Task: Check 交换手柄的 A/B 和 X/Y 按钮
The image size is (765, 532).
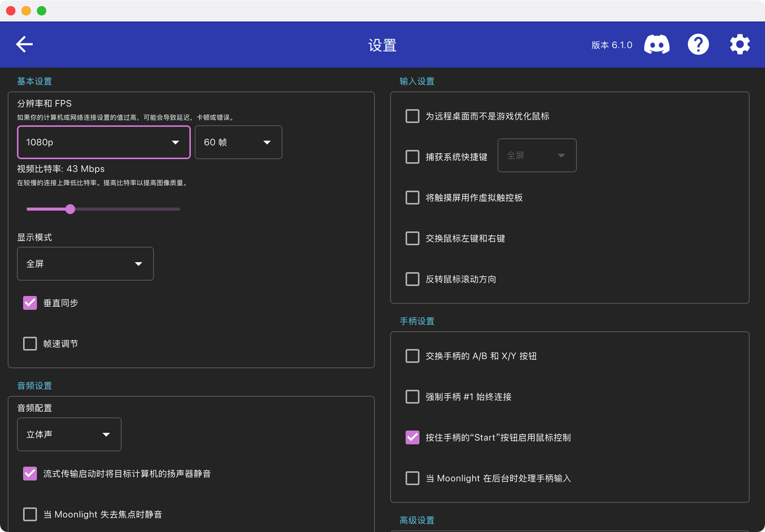Action: coord(413,356)
